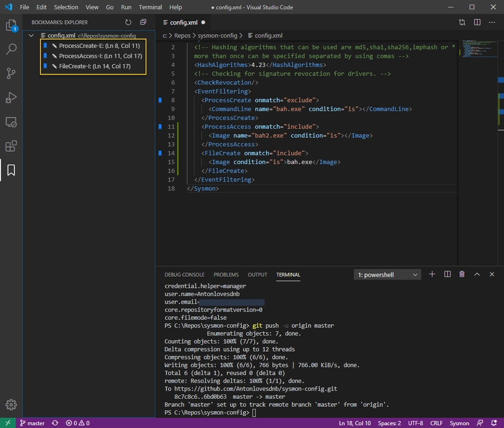Toggle bookmark on line 11 gutter
This screenshot has width=504, height=428.
pyautogui.click(x=160, y=127)
